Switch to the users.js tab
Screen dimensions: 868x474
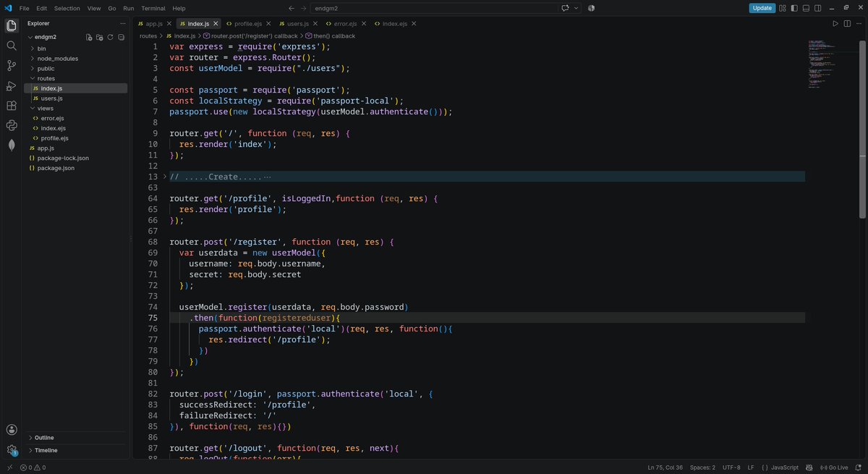point(297,24)
